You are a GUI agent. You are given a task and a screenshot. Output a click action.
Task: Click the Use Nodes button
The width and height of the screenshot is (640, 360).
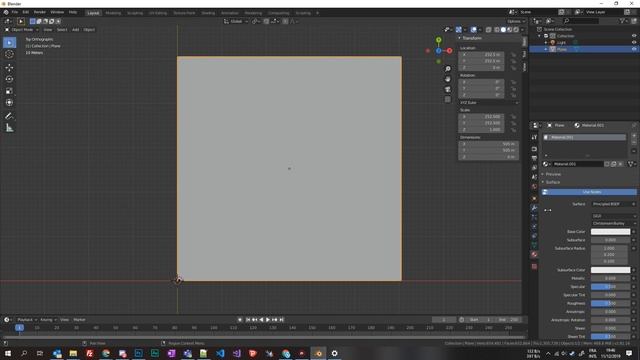coord(589,192)
